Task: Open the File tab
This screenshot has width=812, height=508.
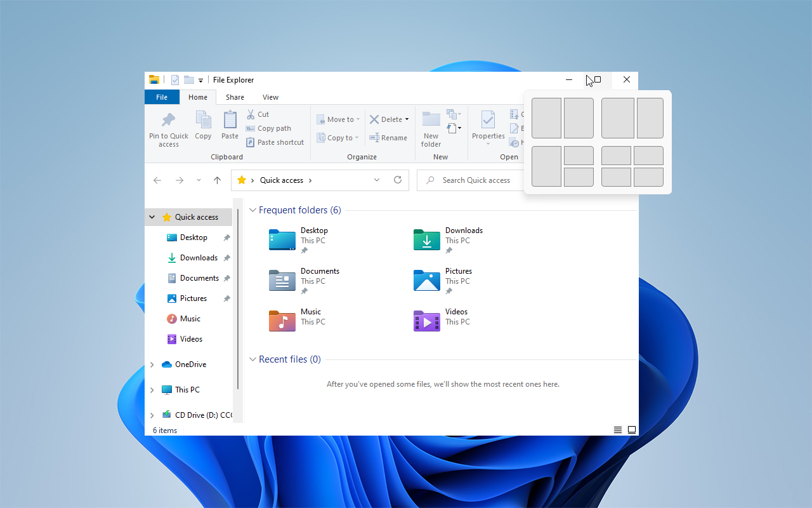Action: pyautogui.click(x=162, y=97)
